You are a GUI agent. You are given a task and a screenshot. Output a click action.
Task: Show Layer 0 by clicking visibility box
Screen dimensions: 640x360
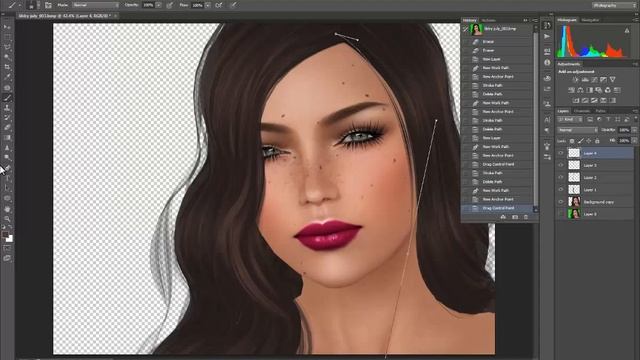click(x=561, y=214)
